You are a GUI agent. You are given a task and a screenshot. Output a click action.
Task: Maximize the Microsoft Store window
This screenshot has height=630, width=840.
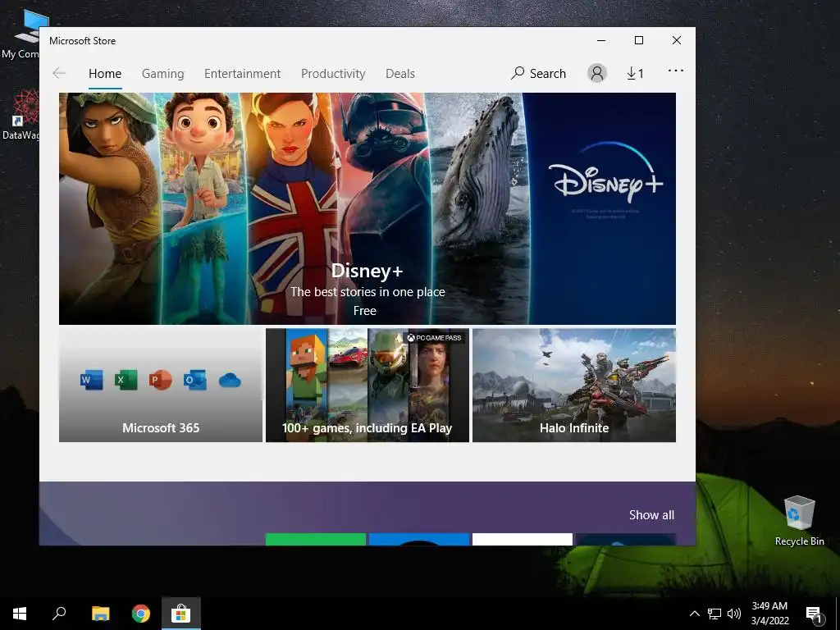(x=638, y=41)
